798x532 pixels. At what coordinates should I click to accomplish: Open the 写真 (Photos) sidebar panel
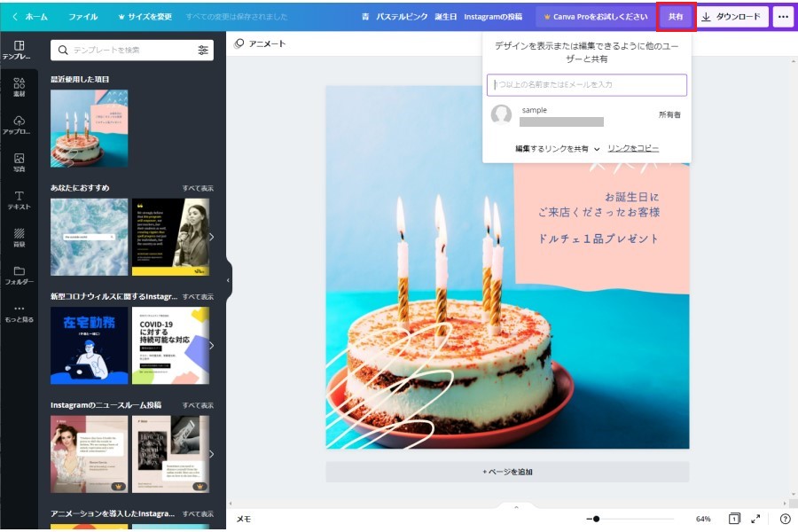coord(19,162)
